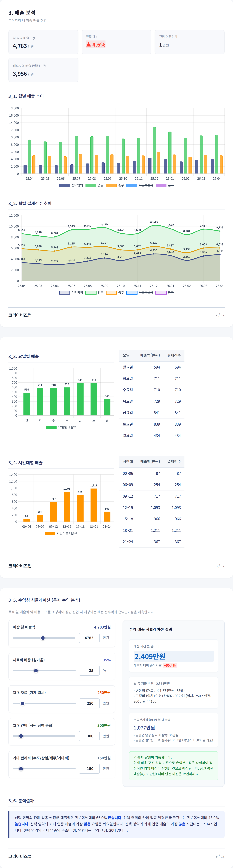Select the 월요일 row in weekday table

[152, 367]
